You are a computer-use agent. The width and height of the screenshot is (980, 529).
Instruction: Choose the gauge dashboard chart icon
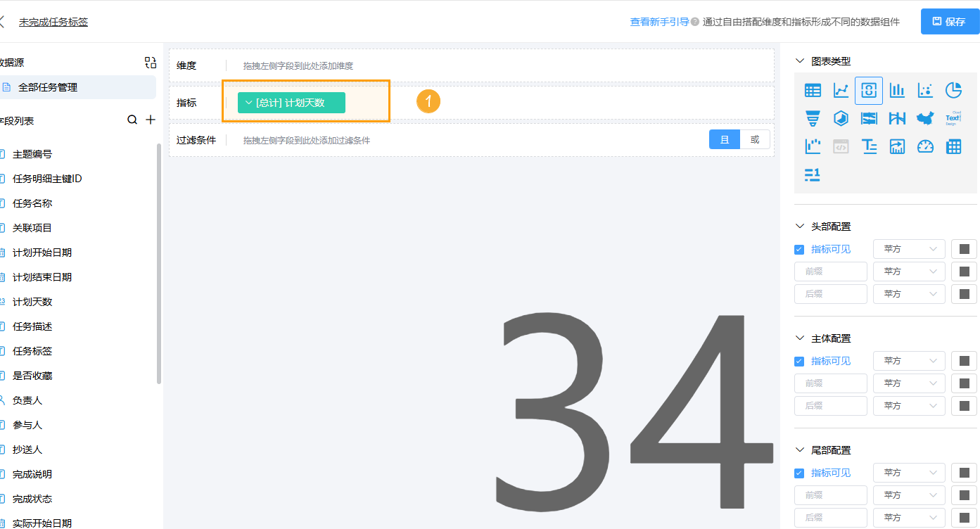pos(925,146)
